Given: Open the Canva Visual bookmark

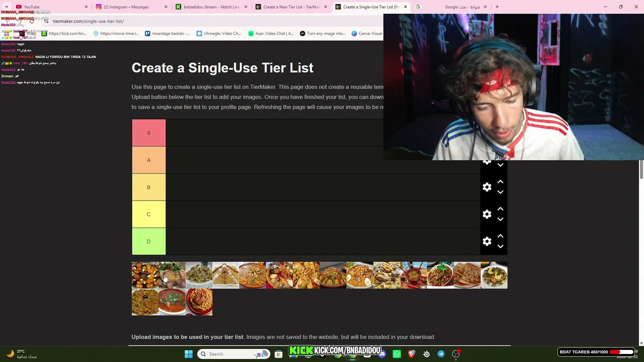Looking at the screenshot, I should (x=367, y=34).
